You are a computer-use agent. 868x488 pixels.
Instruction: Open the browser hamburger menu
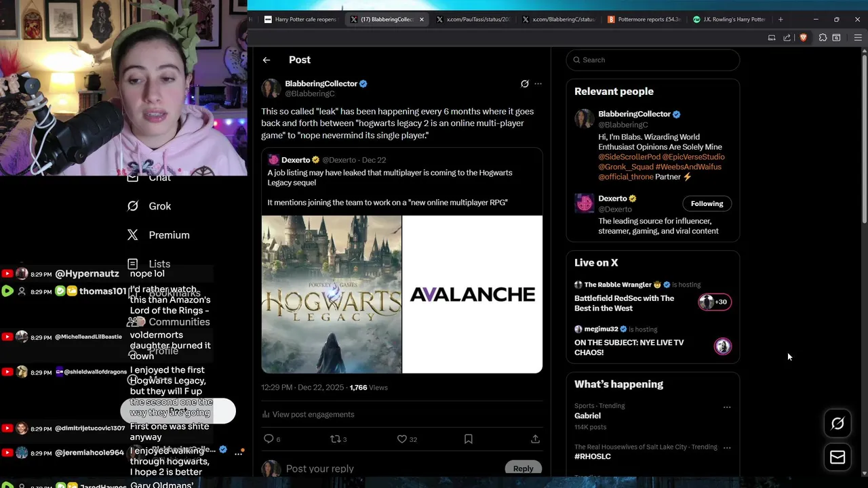coord(858,38)
